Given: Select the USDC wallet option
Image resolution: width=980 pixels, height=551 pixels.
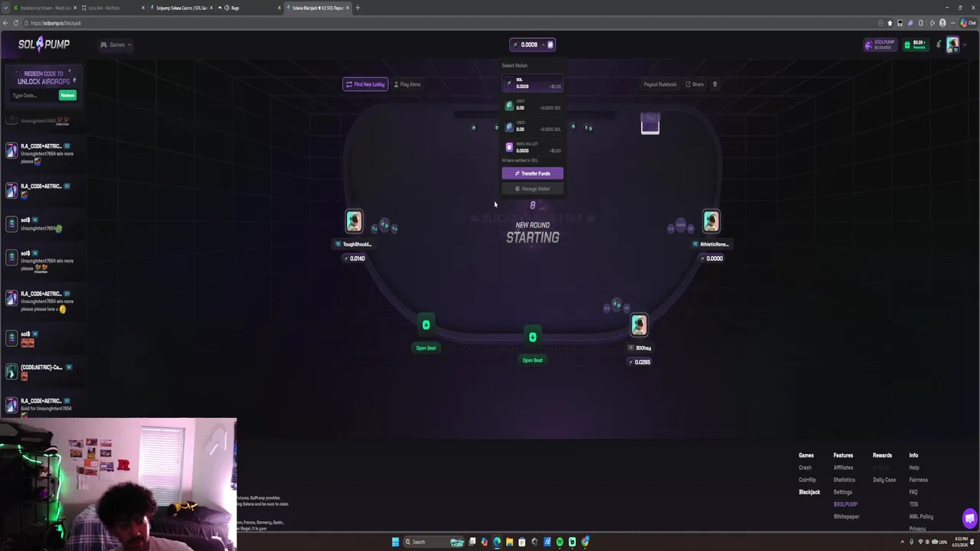Looking at the screenshot, I should tap(532, 126).
